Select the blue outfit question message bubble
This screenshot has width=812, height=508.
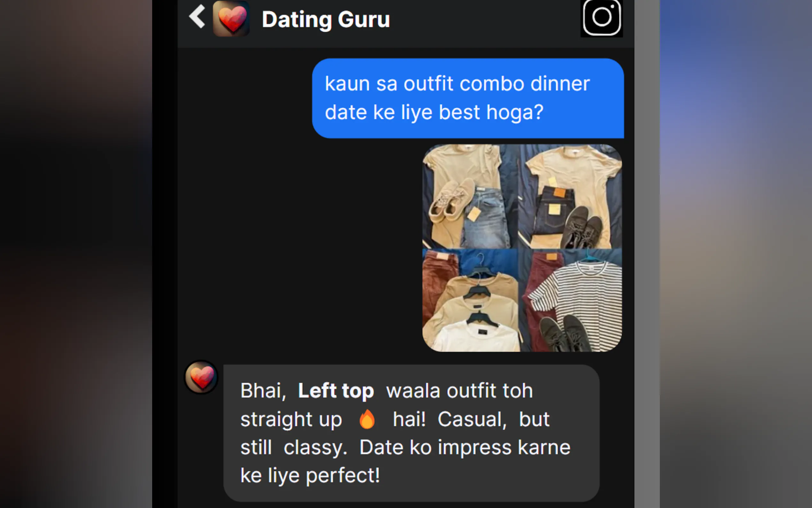tap(468, 98)
